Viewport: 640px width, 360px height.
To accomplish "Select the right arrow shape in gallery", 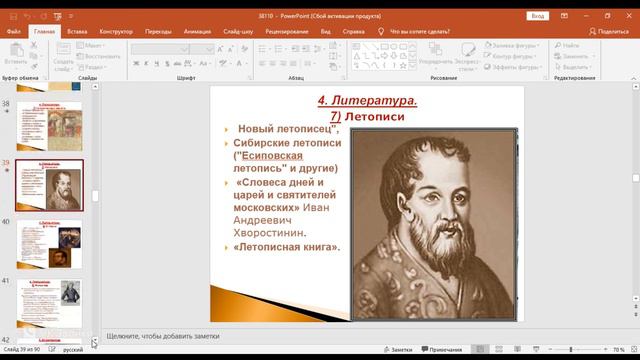I will (384, 56).
